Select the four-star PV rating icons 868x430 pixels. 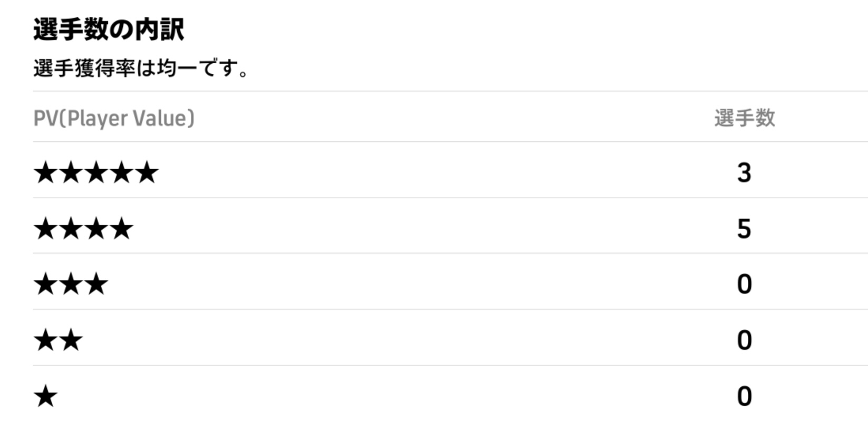[x=83, y=229]
